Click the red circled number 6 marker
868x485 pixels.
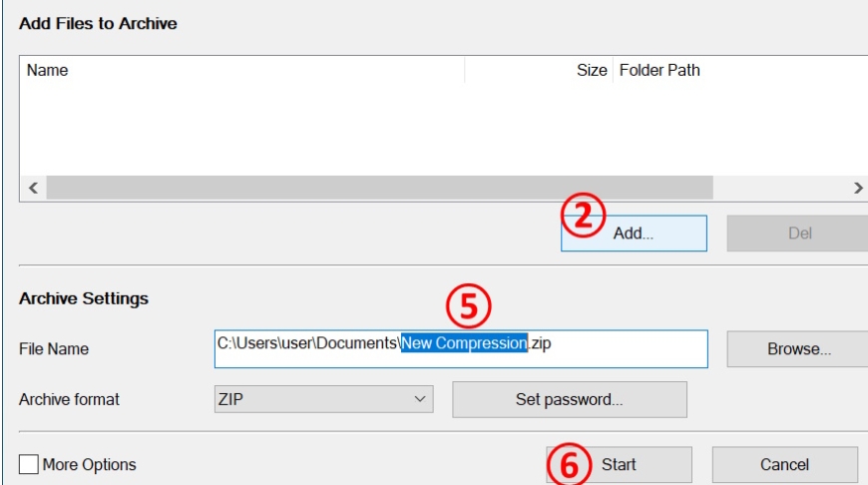coord(569,464)
